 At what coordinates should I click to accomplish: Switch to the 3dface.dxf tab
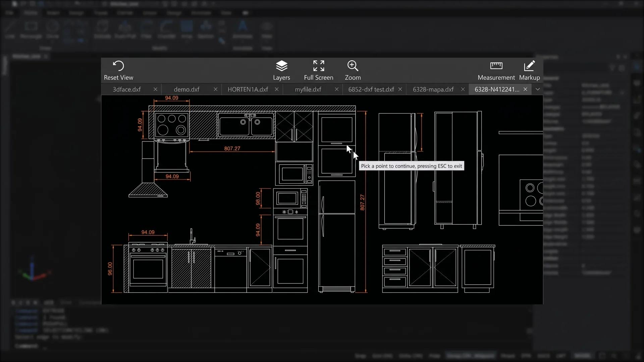click(x=127, y=89)
